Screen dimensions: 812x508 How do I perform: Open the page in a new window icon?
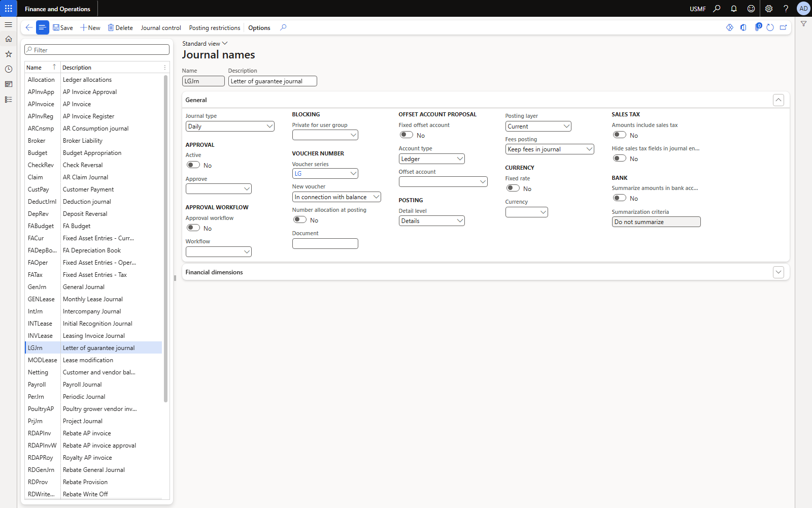784,27
